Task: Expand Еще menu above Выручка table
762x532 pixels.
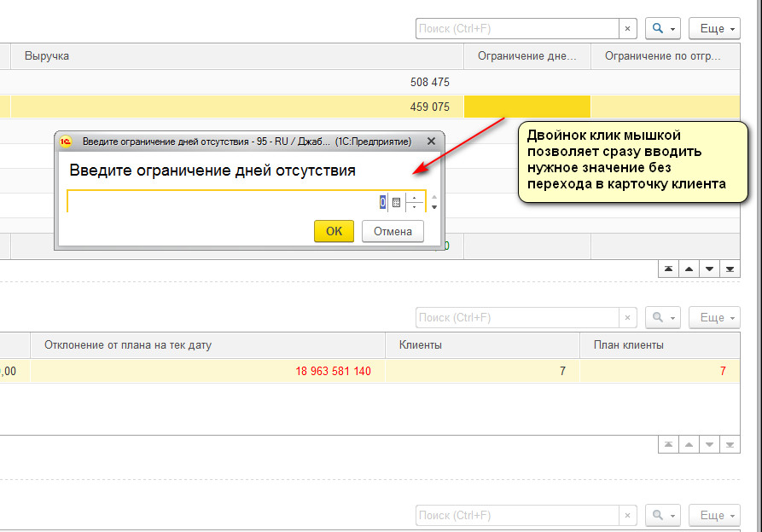Action: pos(713,29)
